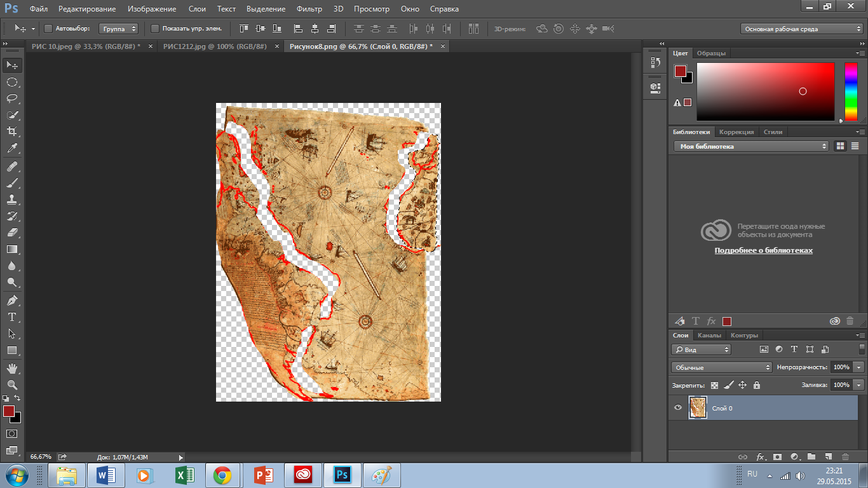
Task: Open the Изображение menu
Action: (x=151, y=9)
